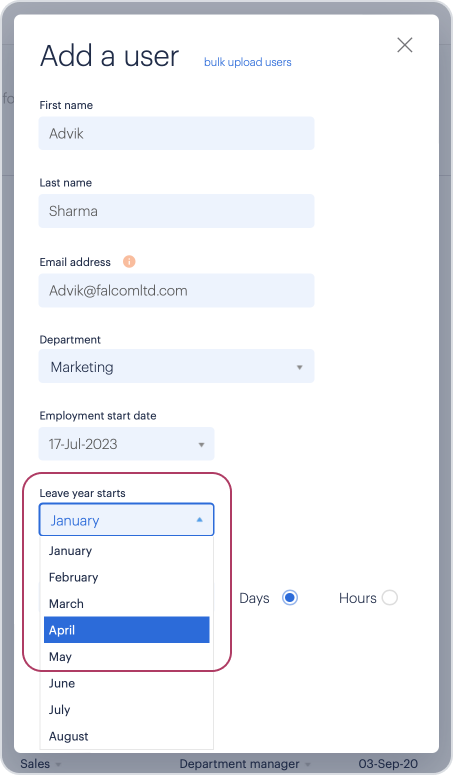Close the Add a user dialog
Screen dimensions: 453x775
[405, 45]
